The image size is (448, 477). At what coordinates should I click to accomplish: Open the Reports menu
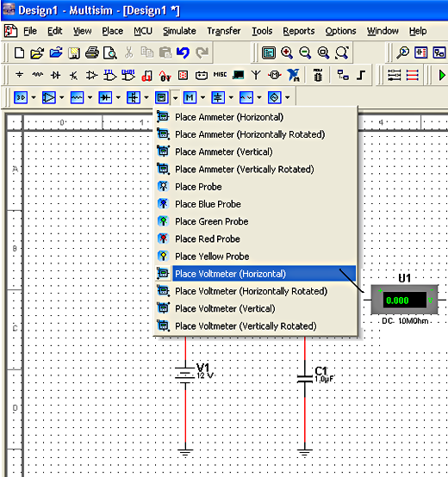(x=299, y=31)
